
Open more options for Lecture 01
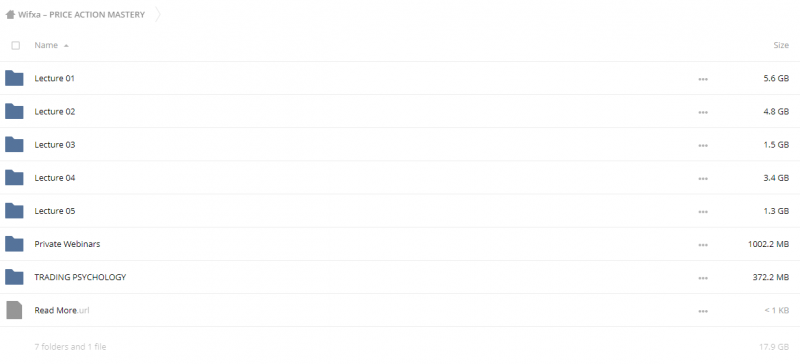tap(703, 79)
